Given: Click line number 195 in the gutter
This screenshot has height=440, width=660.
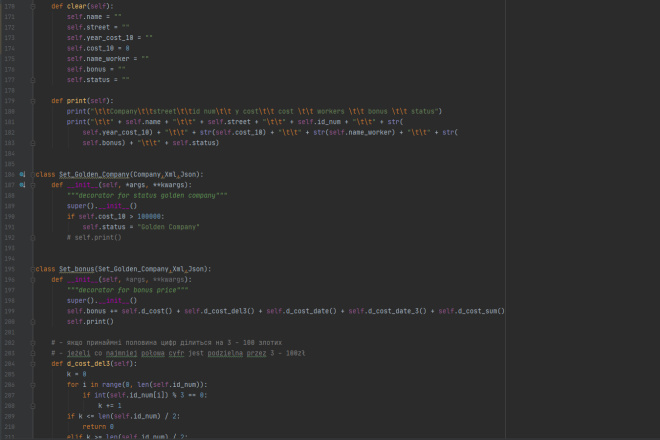Looking at the screenshot, I should (9, 269).
